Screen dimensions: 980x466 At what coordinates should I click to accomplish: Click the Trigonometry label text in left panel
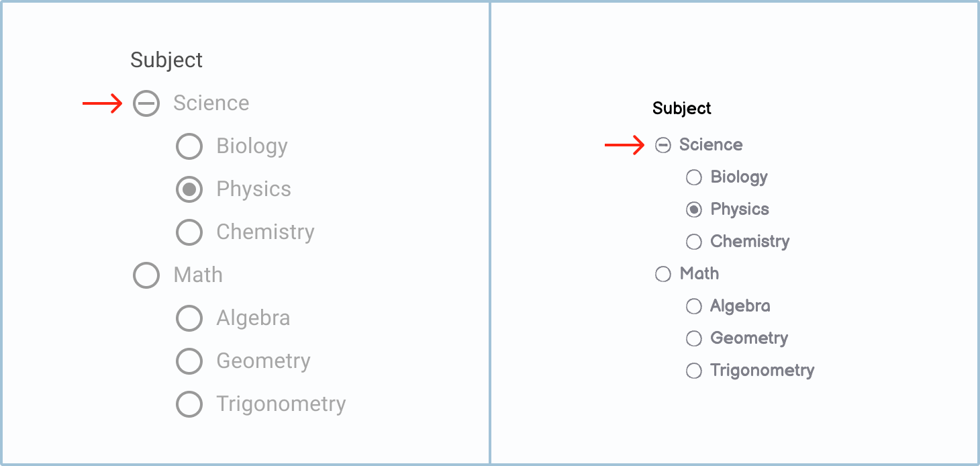(x=281, y=404)
